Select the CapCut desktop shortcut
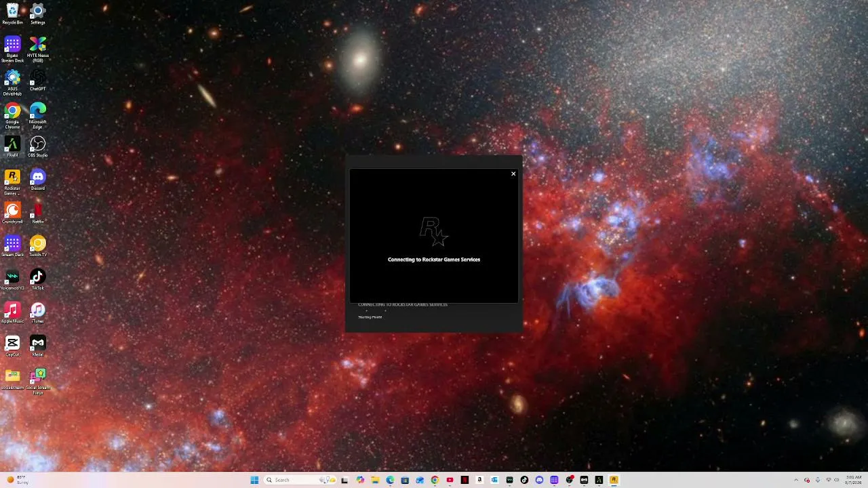 coord(12,346)
